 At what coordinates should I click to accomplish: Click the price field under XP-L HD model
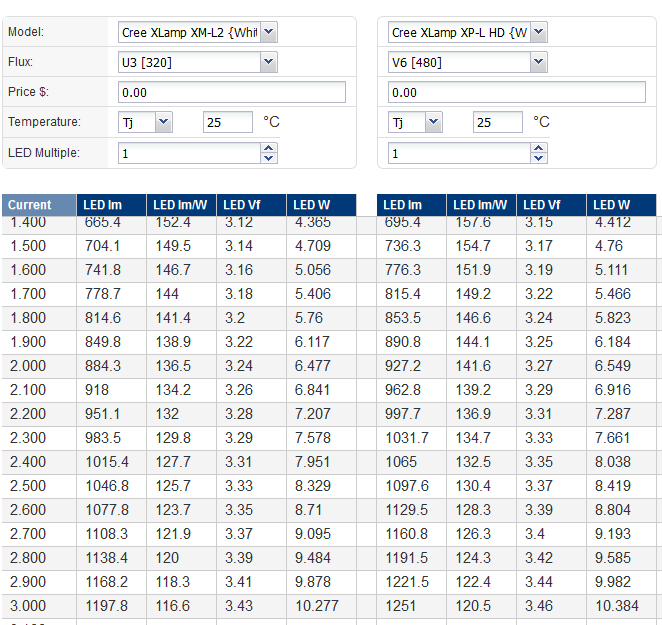click(517, 92)
